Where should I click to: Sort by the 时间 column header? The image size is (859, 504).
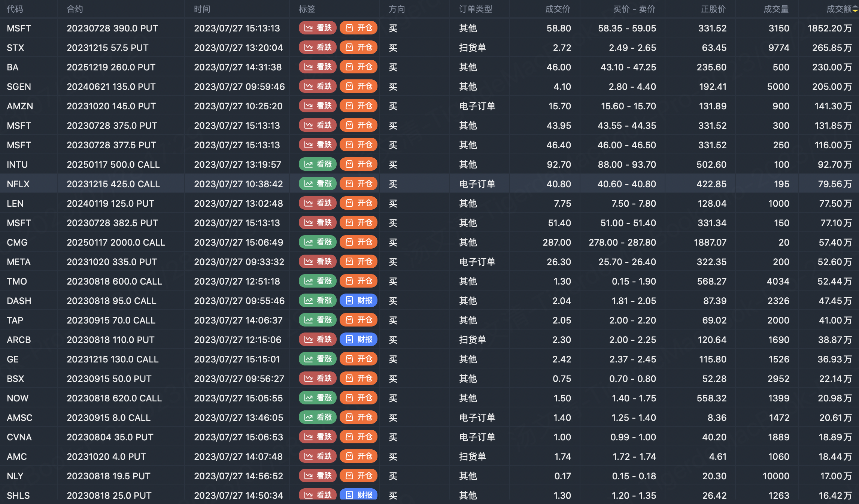point(202,9)
